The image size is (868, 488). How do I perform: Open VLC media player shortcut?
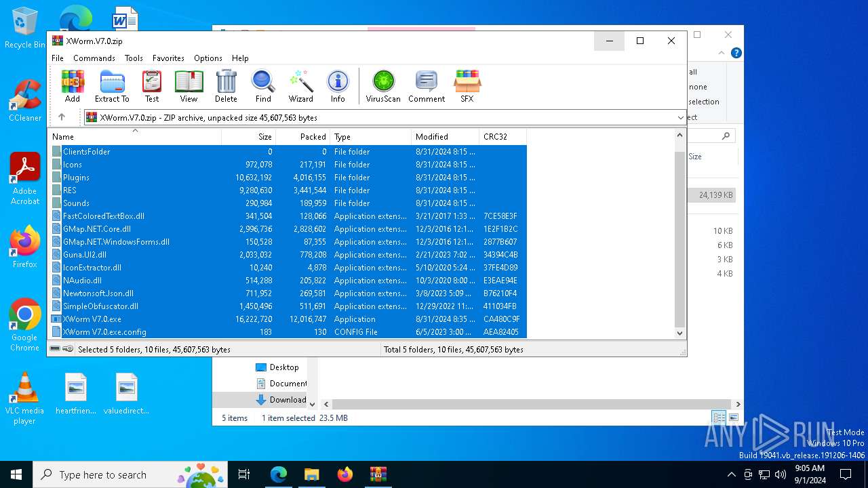point(24,399)
